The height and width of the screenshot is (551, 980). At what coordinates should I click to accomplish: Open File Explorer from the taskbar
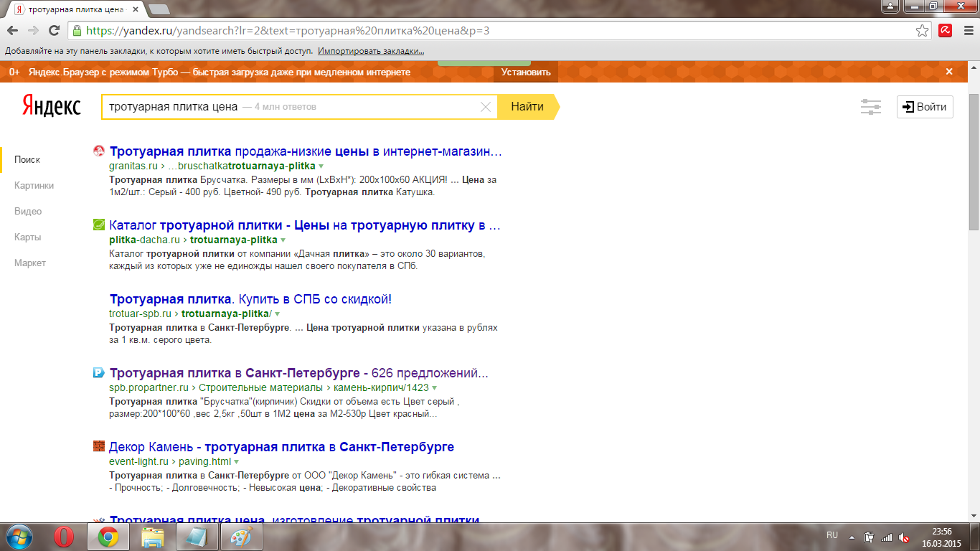pyautogui.click(x=153, y=537)
